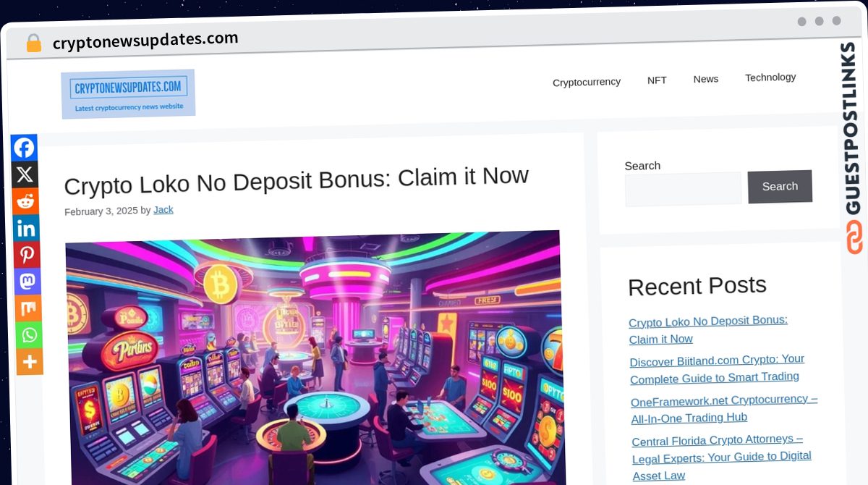Viewport: 868px width, 485px height.
Task: Click the padlock icon in the address bar
Action: coord(33,43)
